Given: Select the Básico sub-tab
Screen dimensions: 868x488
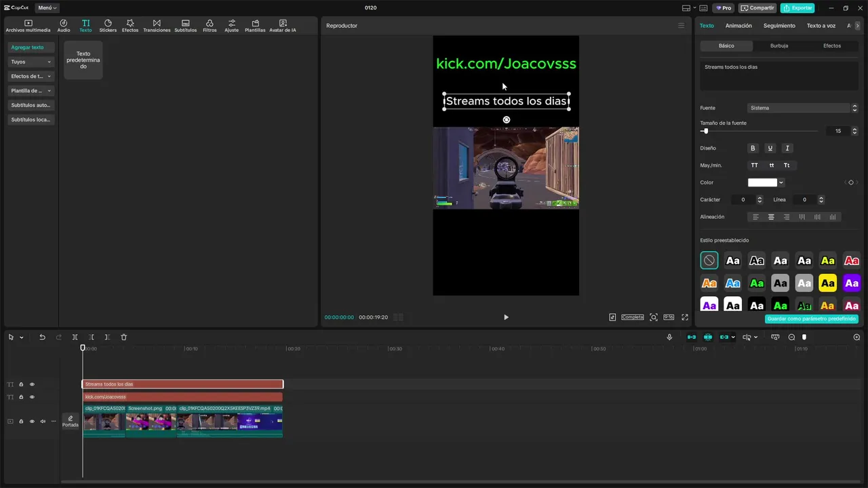Looking at the screenshot, I should click(726, 45).
